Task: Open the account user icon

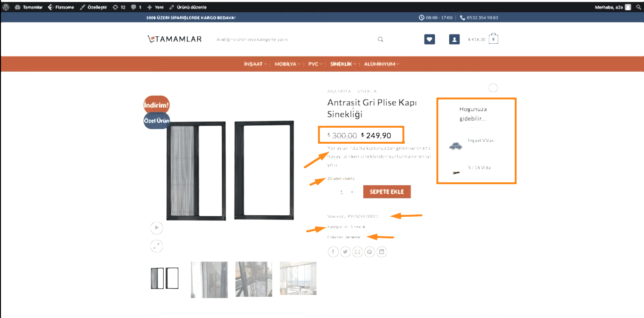Action: [x=454, y=40]
